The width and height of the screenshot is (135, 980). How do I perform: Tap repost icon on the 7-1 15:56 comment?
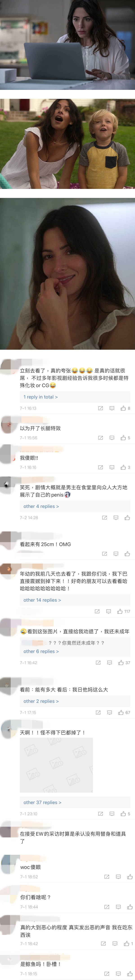point(100,438)
